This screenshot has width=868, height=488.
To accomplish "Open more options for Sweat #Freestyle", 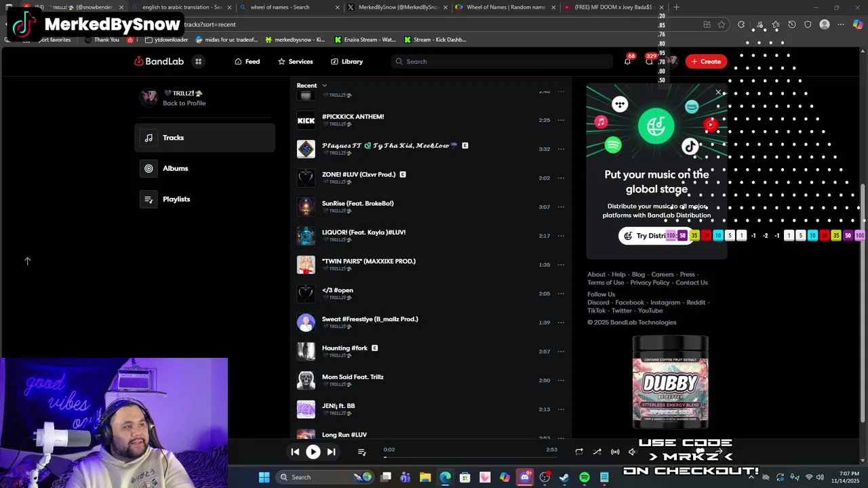I will pyautogui.click(x=561, y=323).
